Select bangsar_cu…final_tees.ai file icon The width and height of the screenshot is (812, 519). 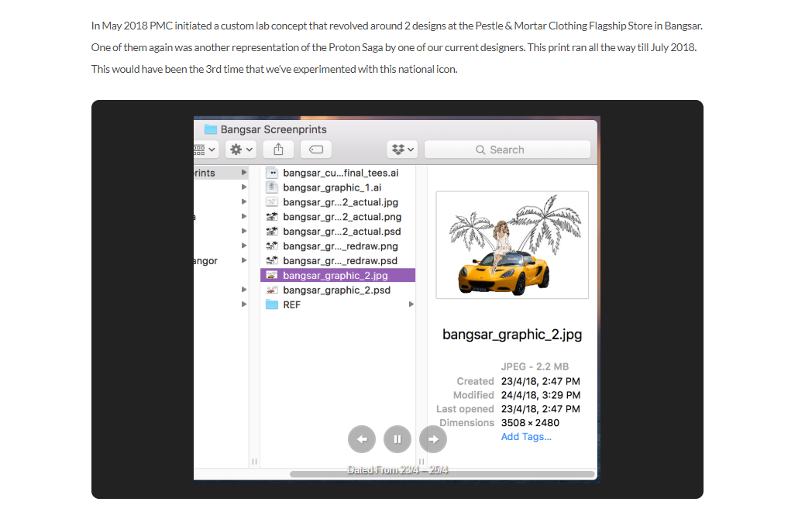click(272, 173)
